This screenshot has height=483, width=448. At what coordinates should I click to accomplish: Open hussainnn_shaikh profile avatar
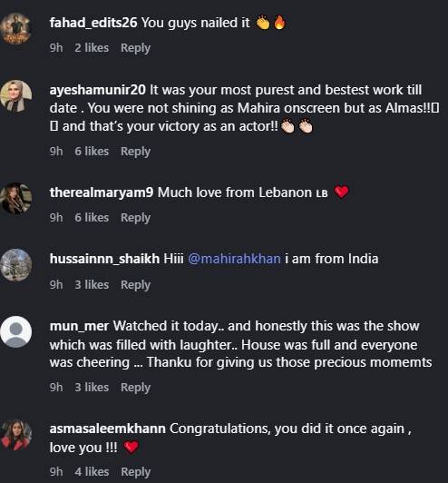(15, 264)
